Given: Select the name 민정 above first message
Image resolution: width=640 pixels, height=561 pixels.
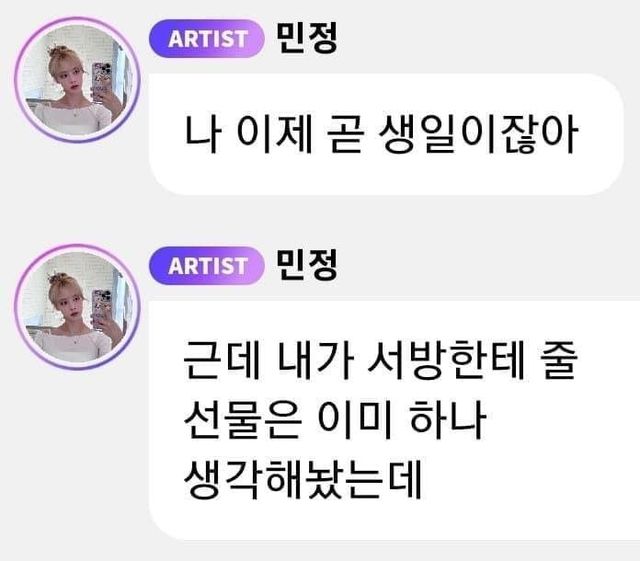Looking at the screenshot, I should click(x=307, y=38).
